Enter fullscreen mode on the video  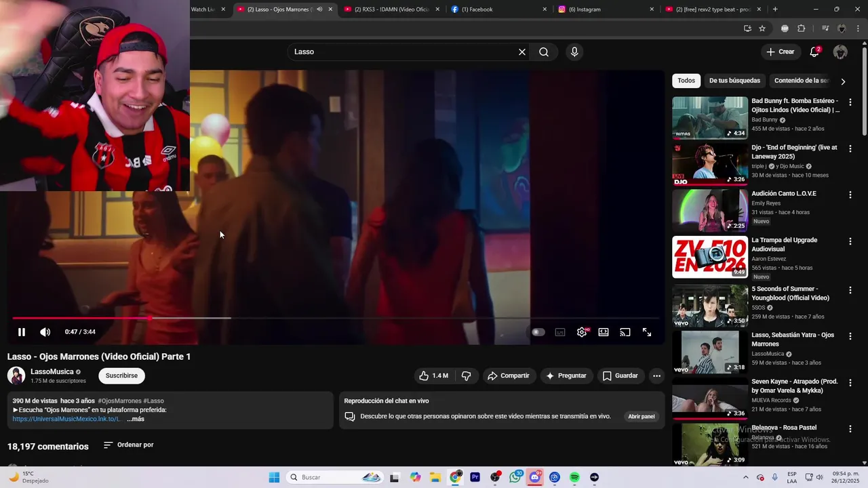[x=647, y=332]
